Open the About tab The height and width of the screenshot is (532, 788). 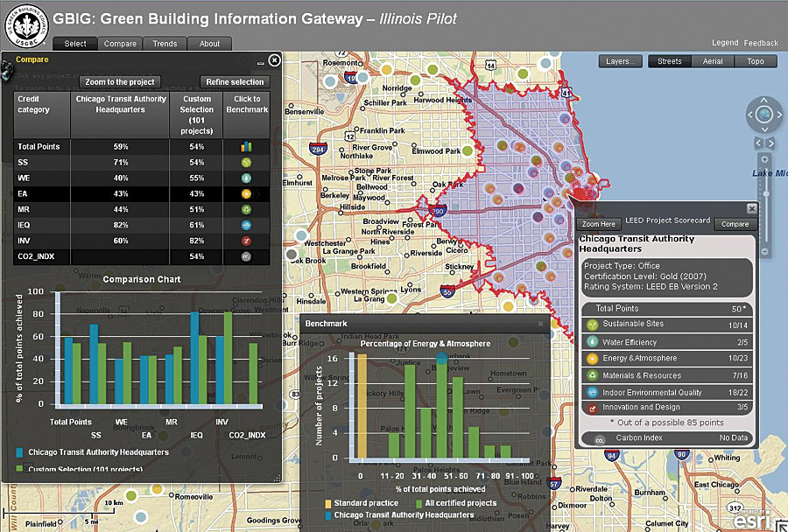[209, 44]
